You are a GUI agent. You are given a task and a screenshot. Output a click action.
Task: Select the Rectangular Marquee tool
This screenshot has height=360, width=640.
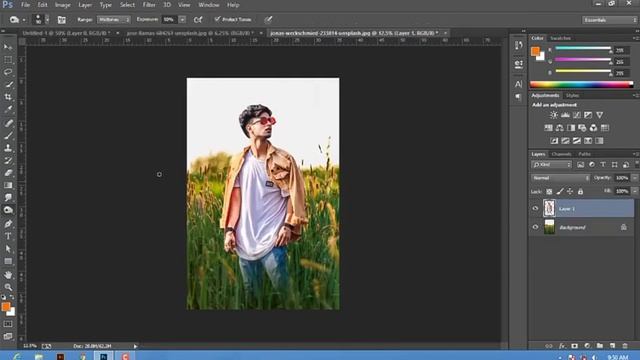coord(8,60)
